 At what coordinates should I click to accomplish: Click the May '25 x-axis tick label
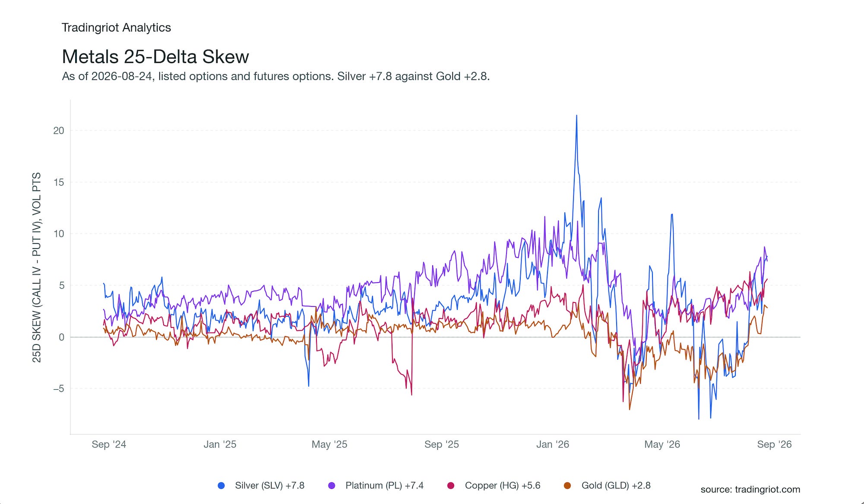329,444
